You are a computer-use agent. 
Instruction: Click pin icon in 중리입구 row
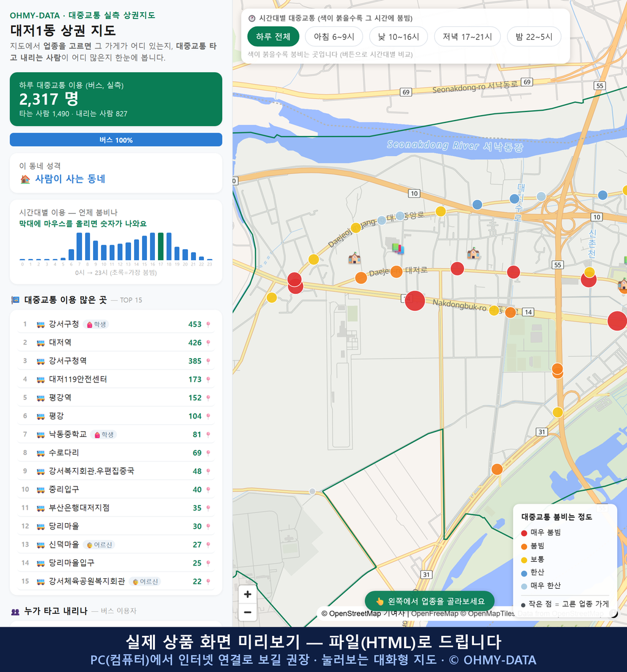point(208,490)
